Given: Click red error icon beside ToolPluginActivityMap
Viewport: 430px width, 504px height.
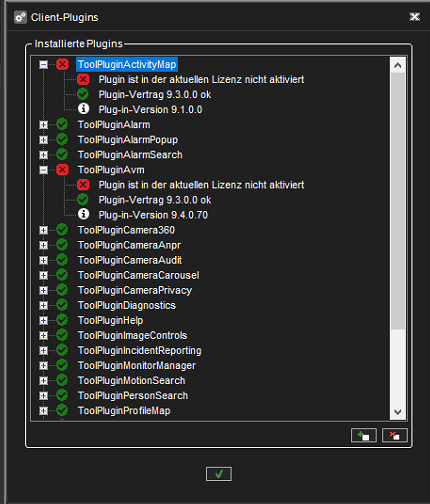Looking at the screenshot, I should click(62, 64).
